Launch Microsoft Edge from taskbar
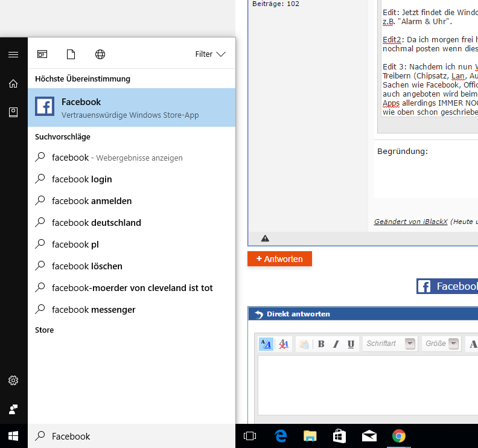 pyautogui.click(x=281, y=436)
